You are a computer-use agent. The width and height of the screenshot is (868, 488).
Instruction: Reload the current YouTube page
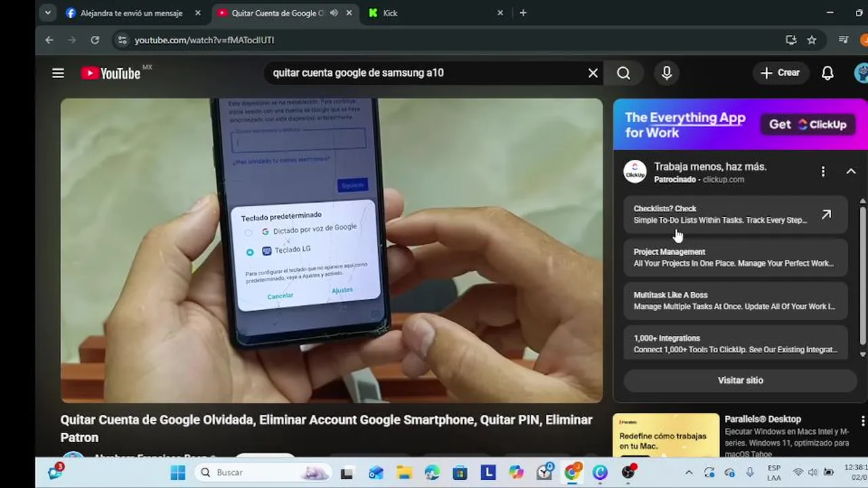point(95,40)
